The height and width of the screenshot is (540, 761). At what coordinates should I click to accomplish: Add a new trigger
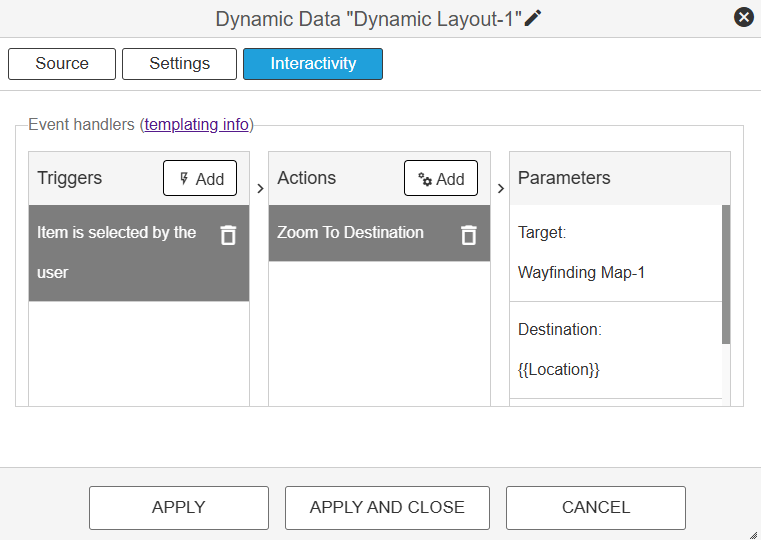[200, 179]
